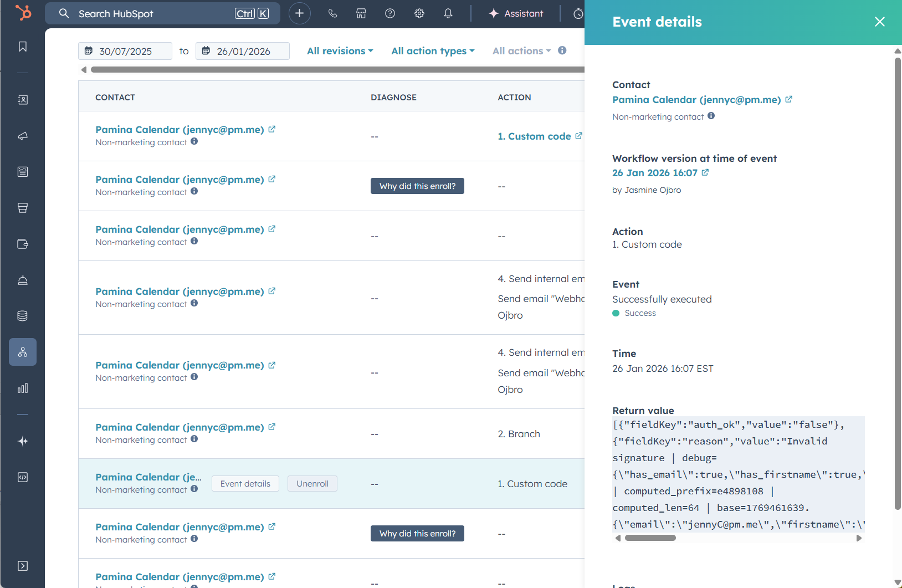Show info tooltip beside All actions filter

pos(562,50)
